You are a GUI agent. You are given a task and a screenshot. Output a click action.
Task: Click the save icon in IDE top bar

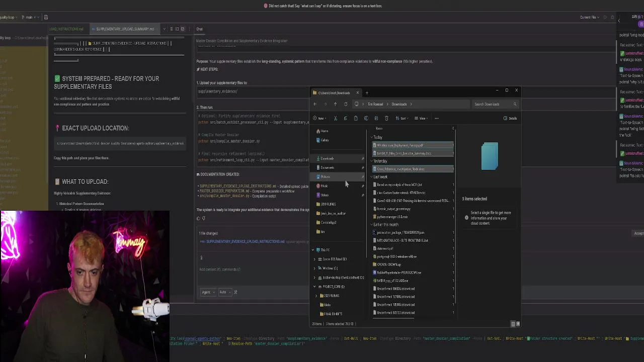(x=46, y=17)
